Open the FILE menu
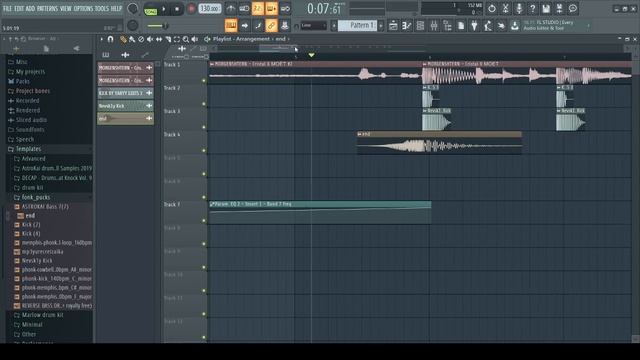 point(7,9)
